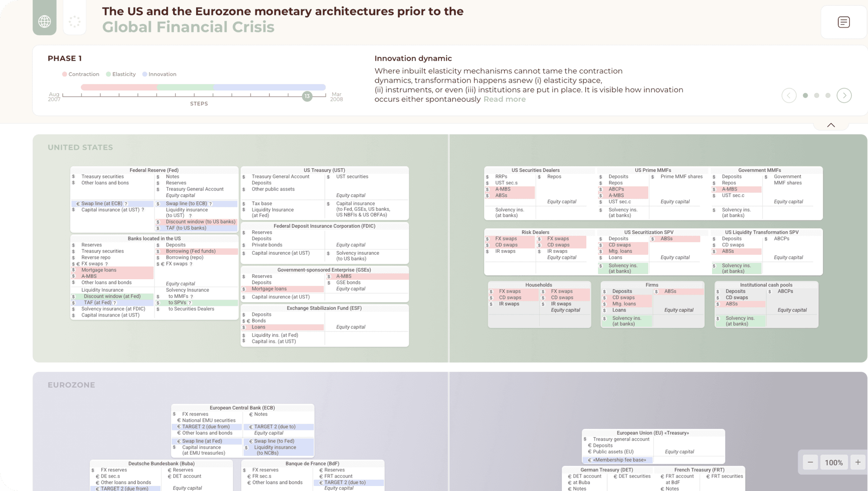Open the Read more link
Image resolution: width=868 pixels, height=491 pixels.
tap(504, 99)
